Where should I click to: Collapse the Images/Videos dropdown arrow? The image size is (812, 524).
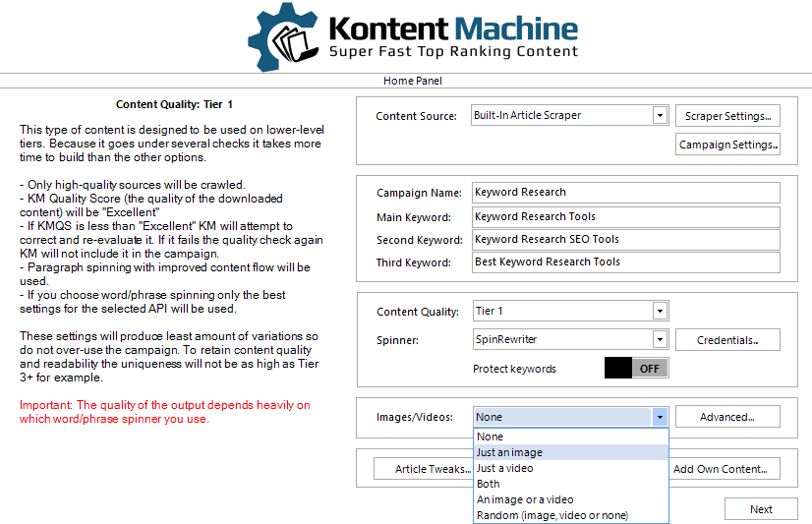point(660,417)
